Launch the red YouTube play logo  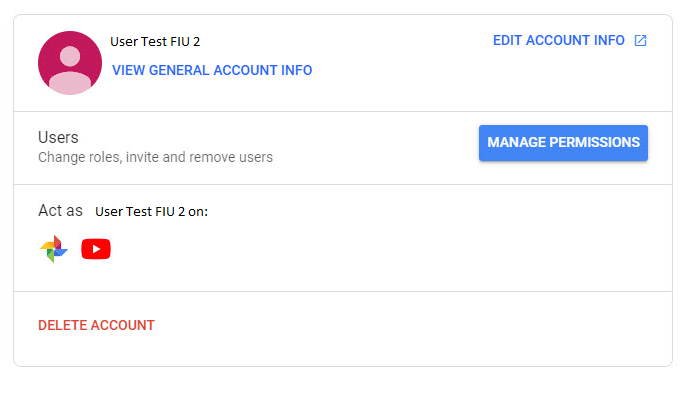click(x=96, y=249)
